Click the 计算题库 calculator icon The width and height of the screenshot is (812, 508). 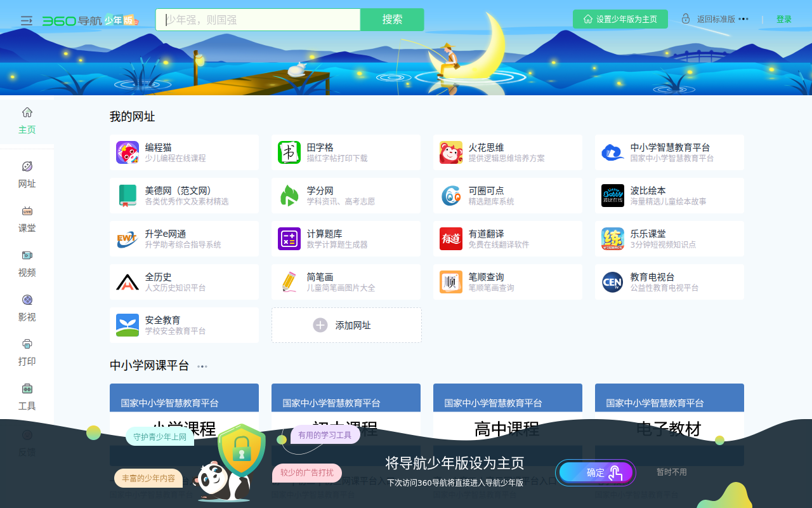coord(289,239)
